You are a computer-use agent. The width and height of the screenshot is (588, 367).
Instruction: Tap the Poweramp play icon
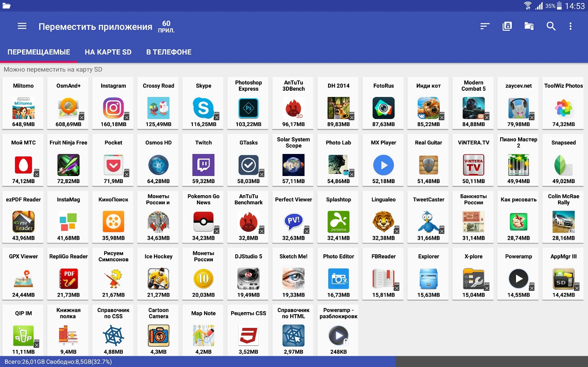tap(518, 279)
